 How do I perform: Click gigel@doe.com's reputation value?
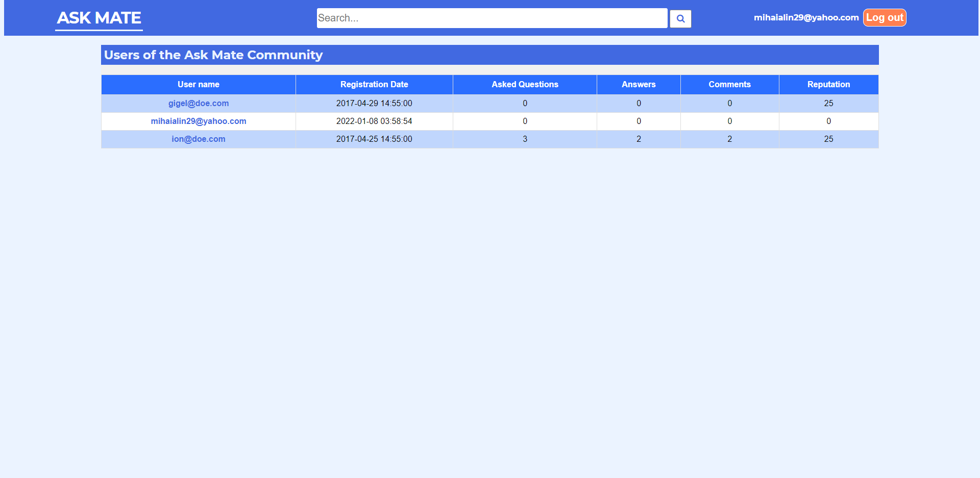tap(828, 103)
